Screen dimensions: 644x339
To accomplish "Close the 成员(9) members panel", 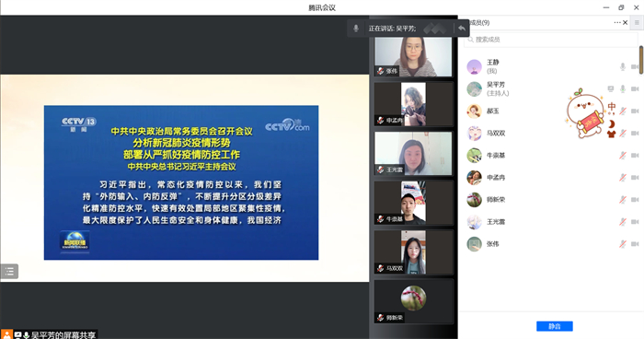I will click(x=625, y=23).
